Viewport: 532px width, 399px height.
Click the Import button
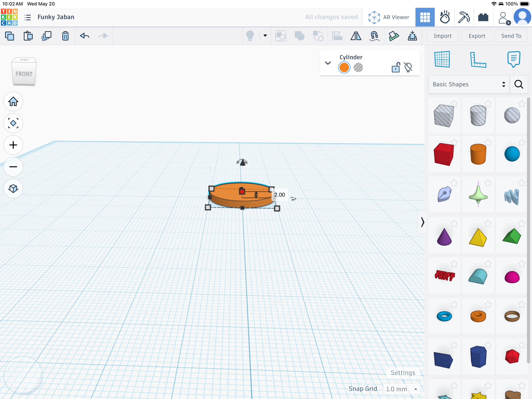tap(442, 36)
